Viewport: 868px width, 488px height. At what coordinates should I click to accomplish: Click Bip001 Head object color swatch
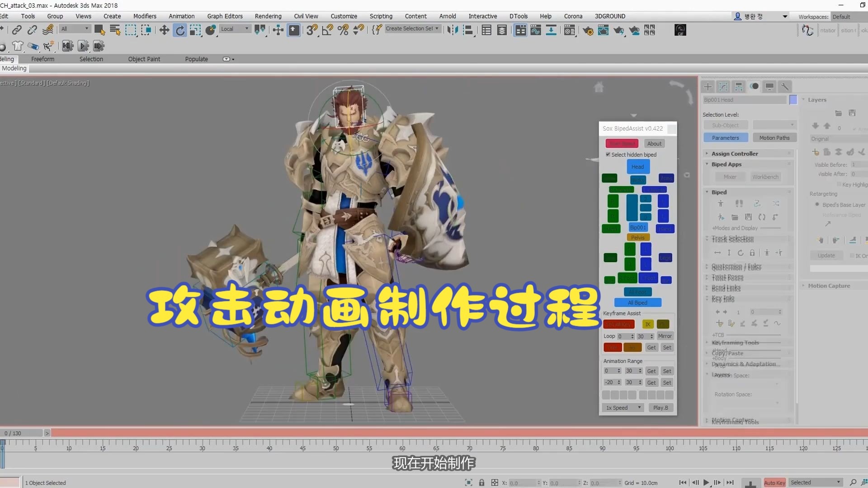click(793, 100)
